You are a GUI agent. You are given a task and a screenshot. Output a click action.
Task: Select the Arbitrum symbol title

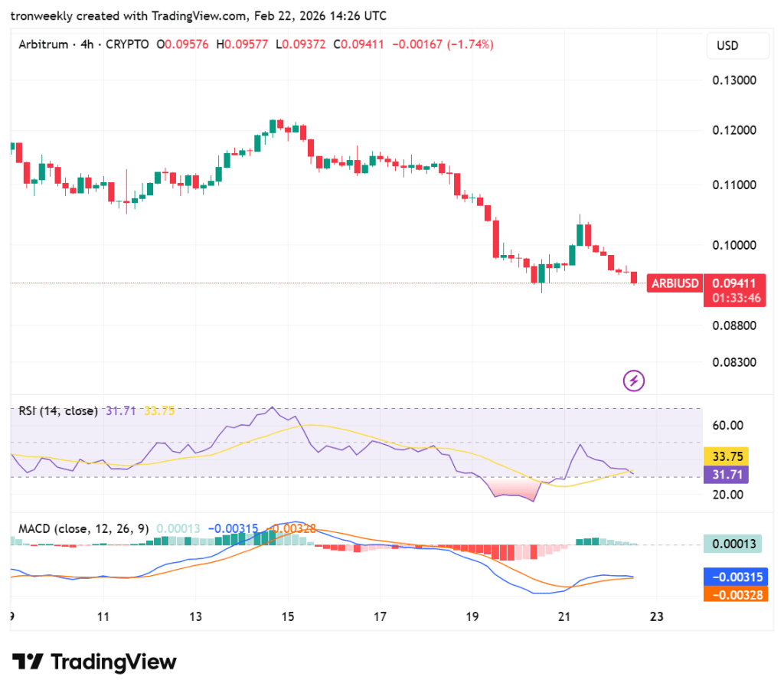(x=44, y=44)
